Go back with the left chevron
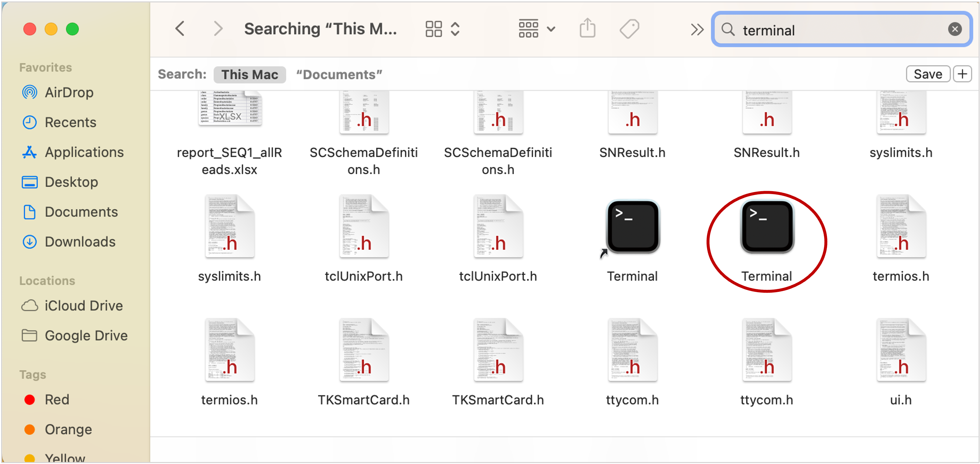 180,29
